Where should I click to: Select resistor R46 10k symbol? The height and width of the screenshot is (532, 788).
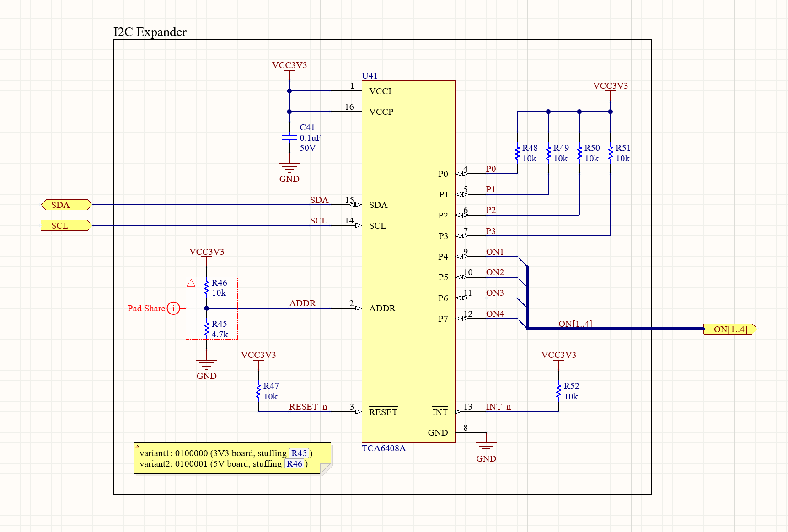[x=207, y=288]
